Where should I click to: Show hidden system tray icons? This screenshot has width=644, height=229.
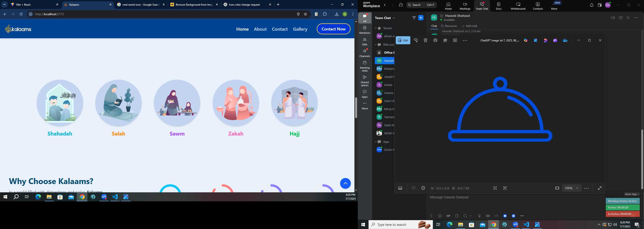click(x=599, y=225)
